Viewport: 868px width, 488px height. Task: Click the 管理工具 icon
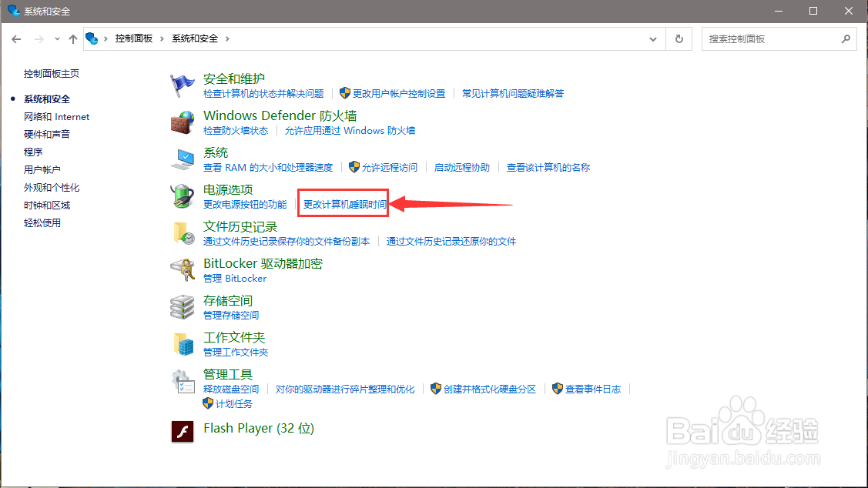[x=183, y=381]
